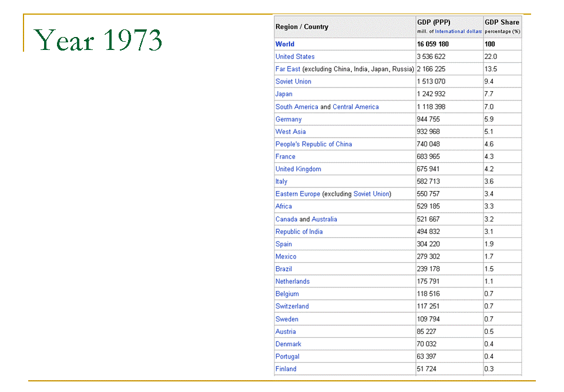Image resolution: width=564 pixels, height=392 pixels.
Task: Click the GDP Share column header
Action: [502, 22]
